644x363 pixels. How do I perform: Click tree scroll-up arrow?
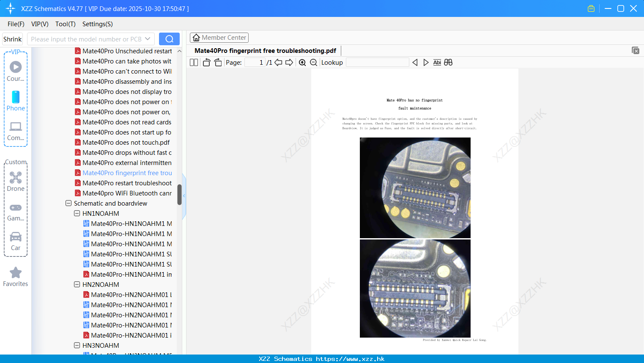coord(179,51)
